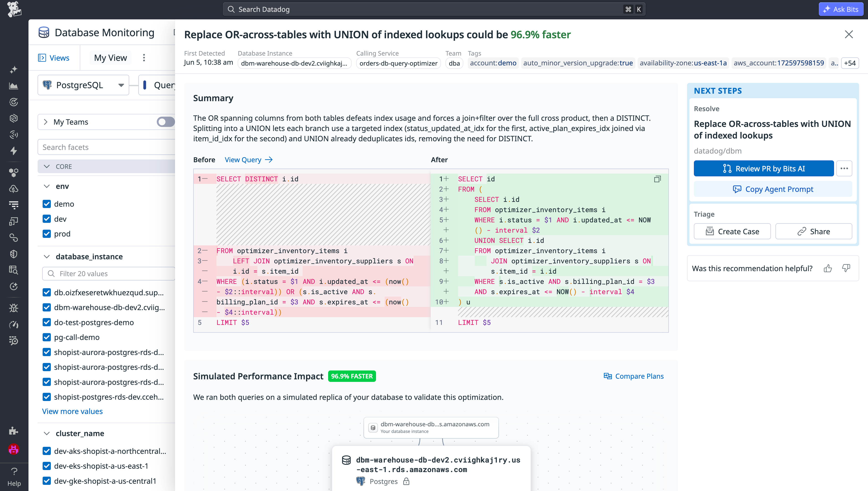This screenshot has height=491, width=868.
Task: Collapse the cluster_name facet section
Action: tap(47, 433)
